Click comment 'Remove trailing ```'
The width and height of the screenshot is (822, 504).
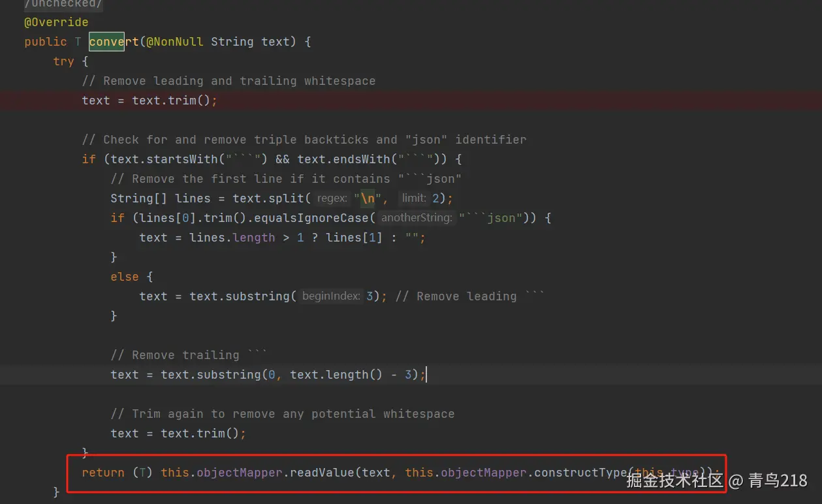coord(189,355)
